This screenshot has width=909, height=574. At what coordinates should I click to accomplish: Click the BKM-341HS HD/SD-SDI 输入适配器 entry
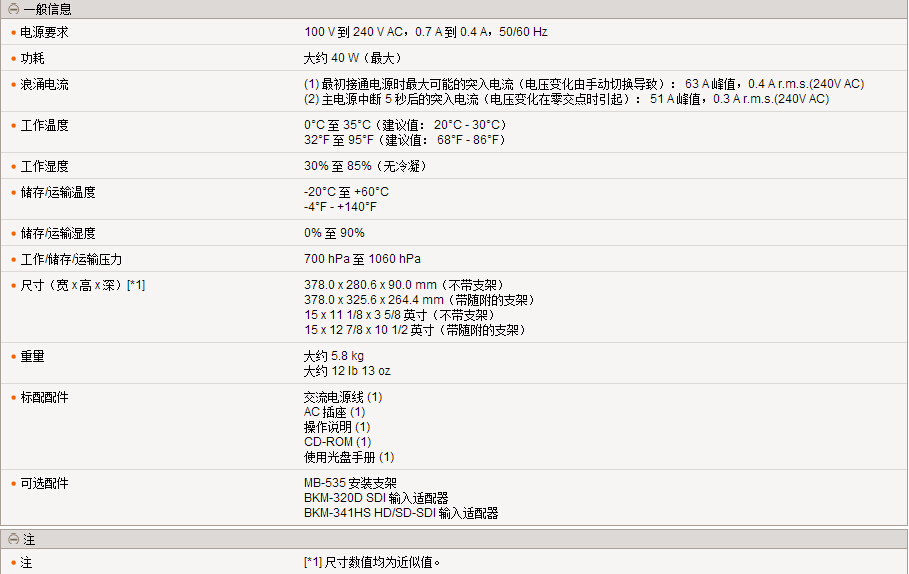pyautogui.click(x=401, y=513)
